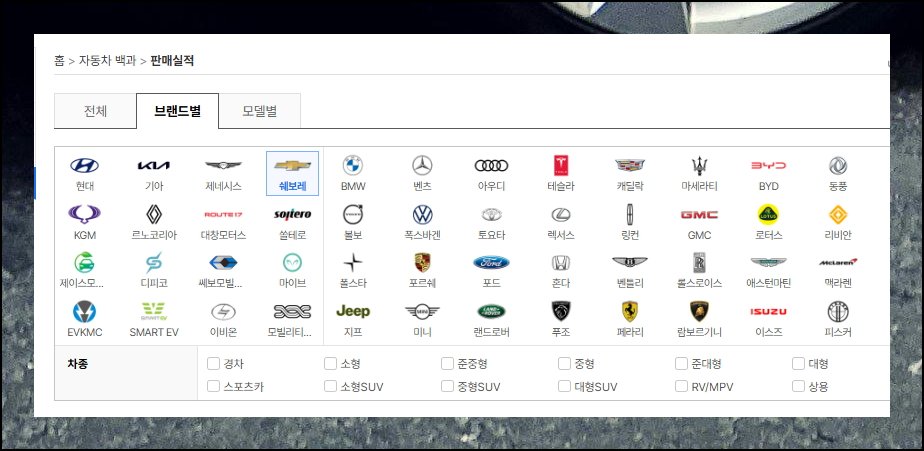The height and width of the screenshot is (451, 924).
Task: Check the 소형 vehicle type box
Action: [x=330, y=364]
